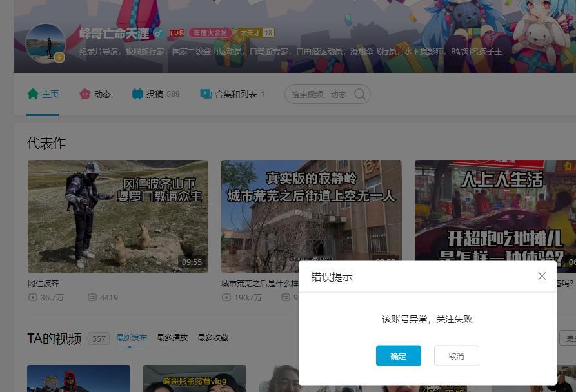Open the user avatar of 峰哥亡命天涯
The width and height of the screenshot is (576, 392).
point(46,43)
